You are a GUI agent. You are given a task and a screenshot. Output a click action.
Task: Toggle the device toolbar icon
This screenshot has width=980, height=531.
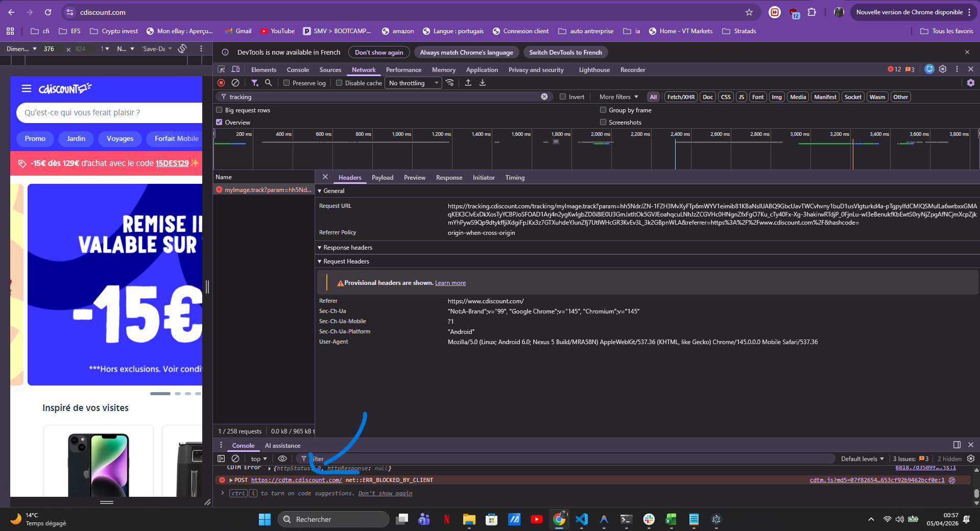[235, 69]
